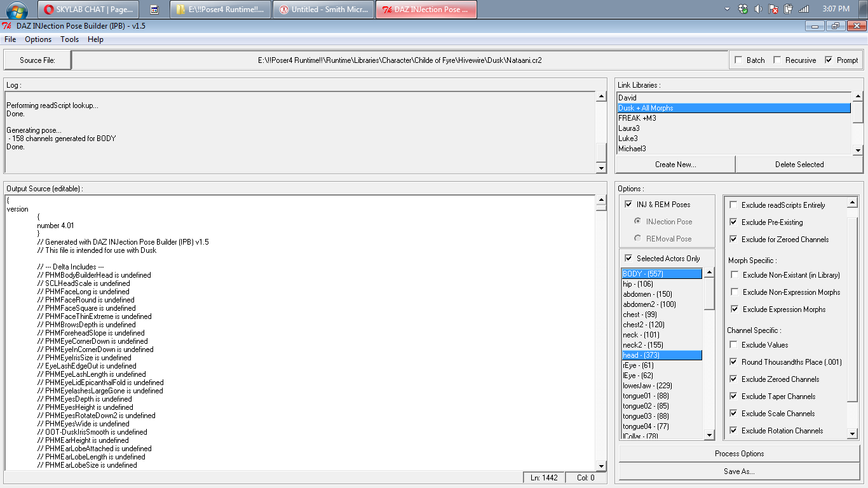Select neck2 - (155) actor

[x=661, y=345]
